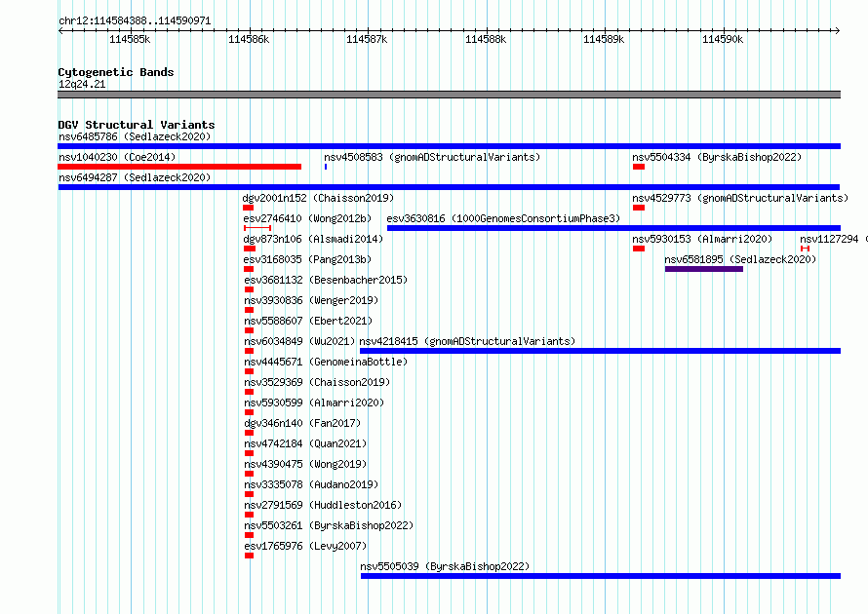
Task: Click the blue bar under nsv4218415
Action: point(600,351)
